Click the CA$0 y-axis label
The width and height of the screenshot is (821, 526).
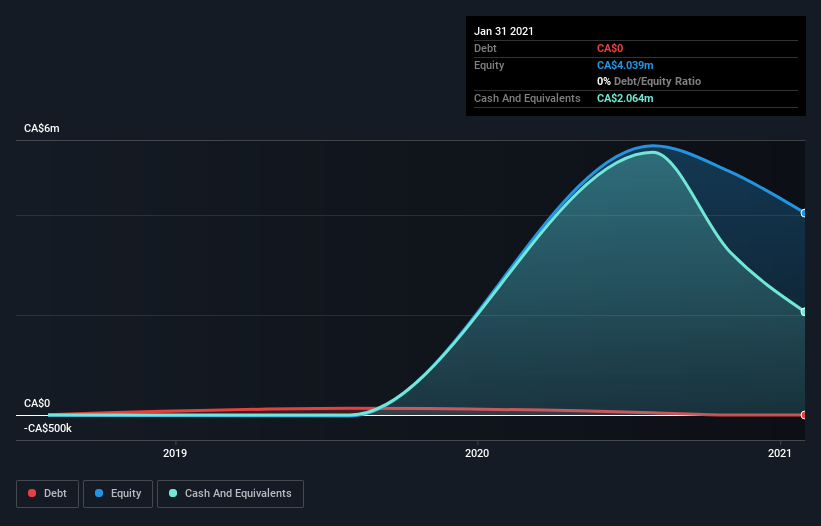point(37,403)
